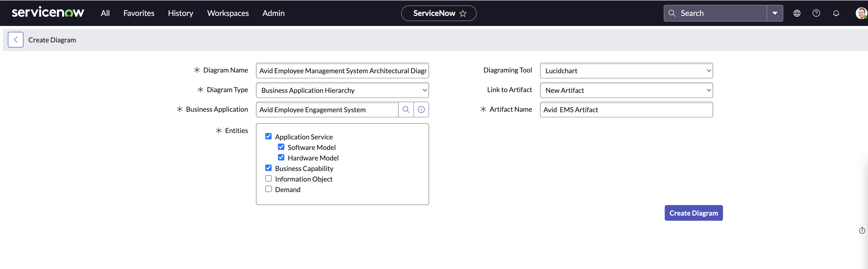Click the Application Service label
Viewport: 868px width, 269px height.
click(304, 137)
